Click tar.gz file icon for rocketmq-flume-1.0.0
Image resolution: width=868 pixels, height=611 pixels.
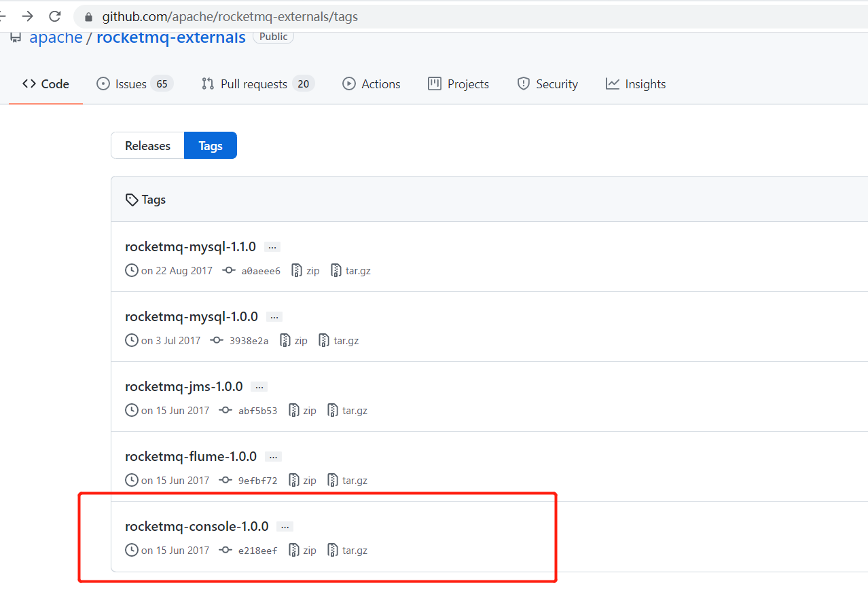click(333, 480)
